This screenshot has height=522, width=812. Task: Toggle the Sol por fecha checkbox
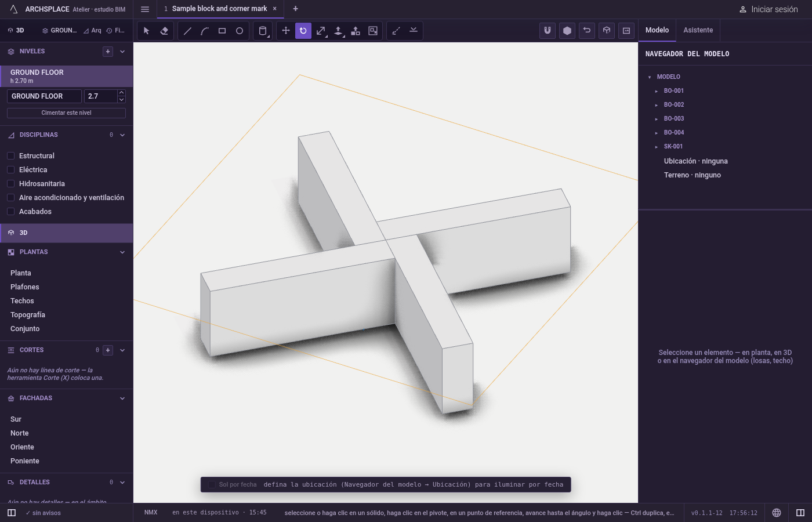212,484
